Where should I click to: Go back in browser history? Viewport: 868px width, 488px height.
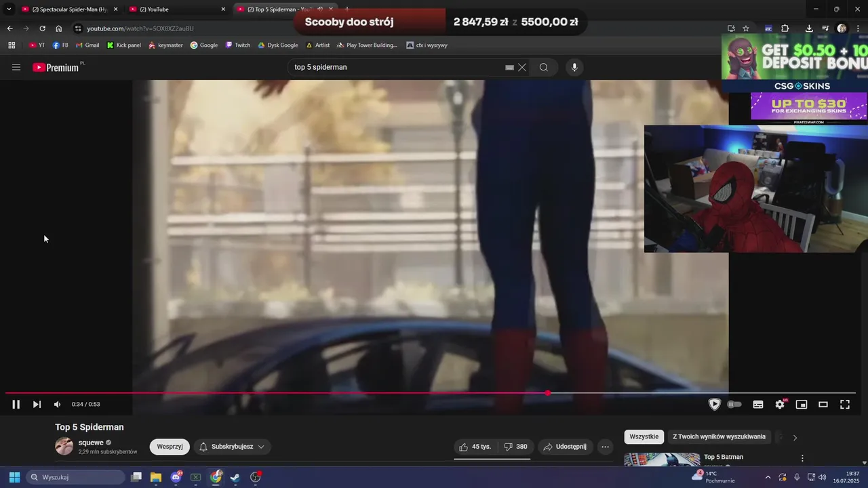point(9,28)
